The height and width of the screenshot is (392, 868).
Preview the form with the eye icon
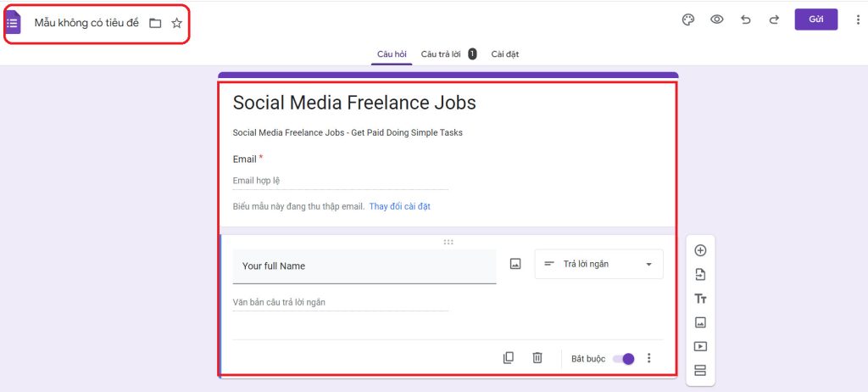[x=717, y=20]
